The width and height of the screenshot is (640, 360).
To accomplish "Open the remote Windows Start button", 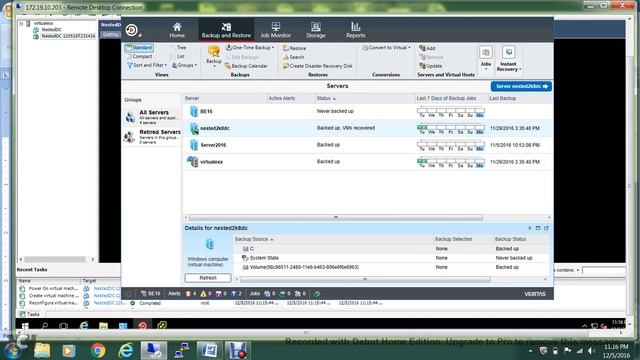I will (x=25, y=325).
